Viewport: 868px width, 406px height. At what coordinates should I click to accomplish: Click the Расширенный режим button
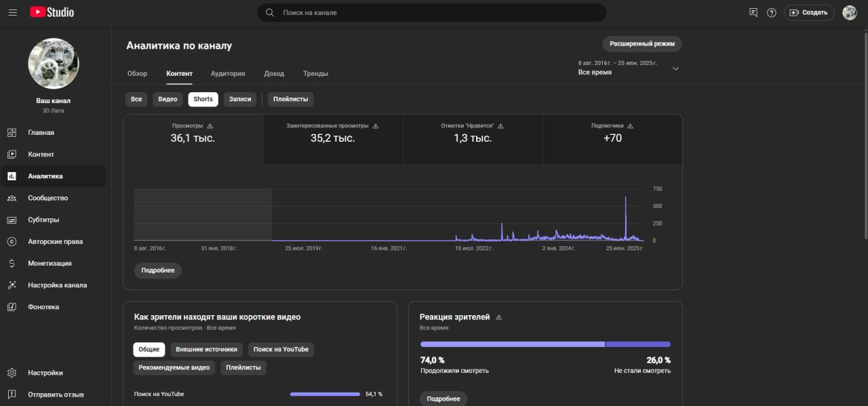click(x=642, y=43)
